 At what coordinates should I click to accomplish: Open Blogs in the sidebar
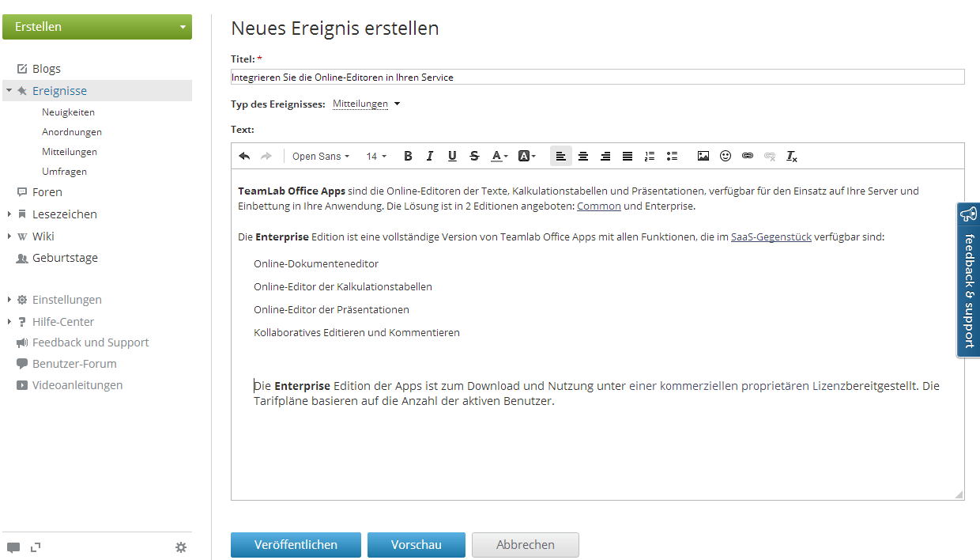point(46,69)
